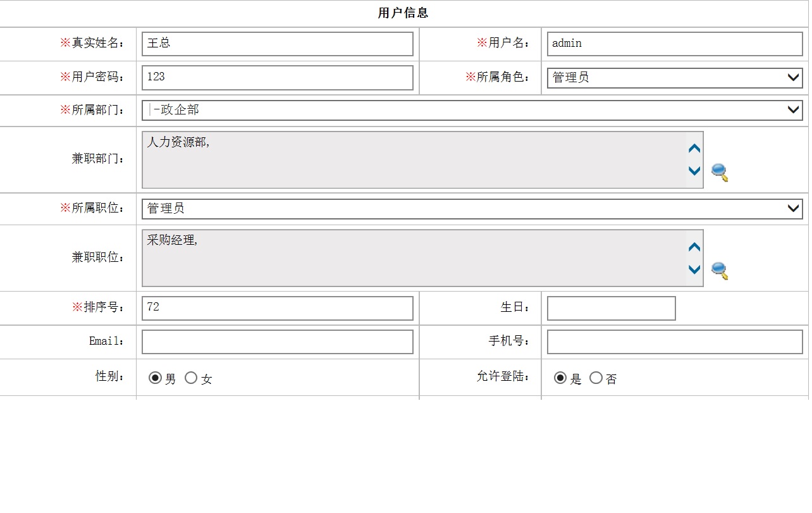Click the 排序号 field containing 72
The image size is (812, 513).
[x=278, y=308]
